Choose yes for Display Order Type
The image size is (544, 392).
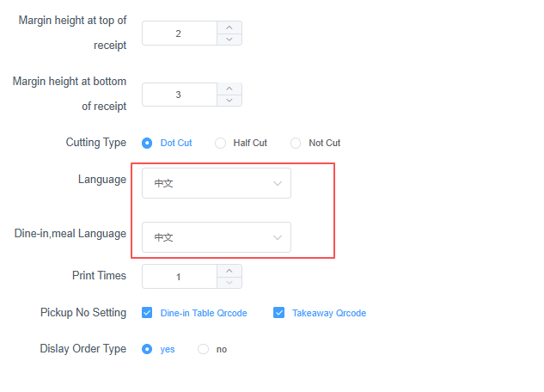147,349
